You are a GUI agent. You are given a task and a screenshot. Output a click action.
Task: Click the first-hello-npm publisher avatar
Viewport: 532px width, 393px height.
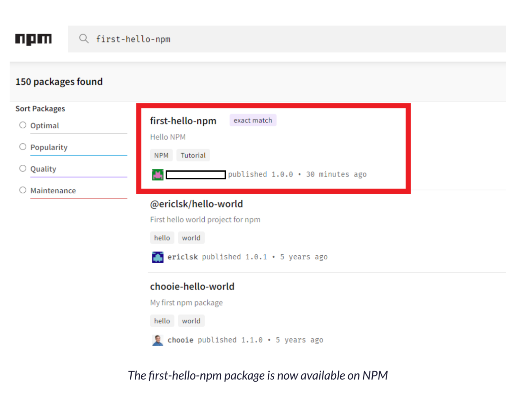tap(158, 174)
